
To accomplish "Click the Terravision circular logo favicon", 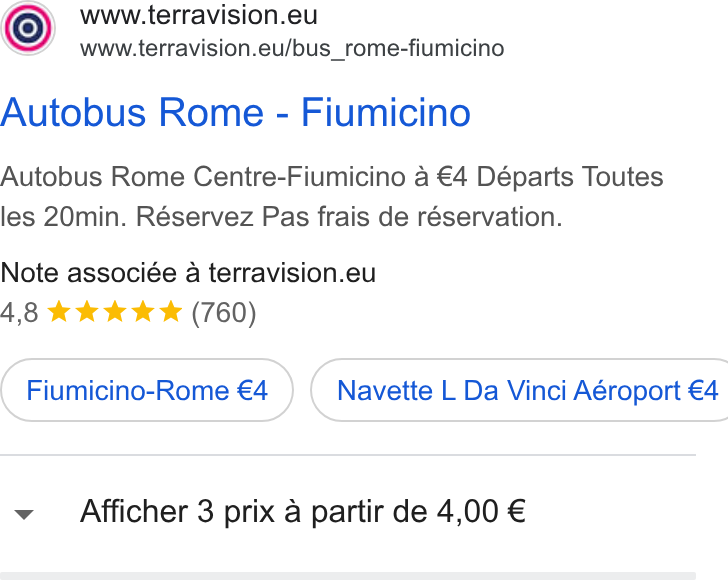I will [28, 28].
